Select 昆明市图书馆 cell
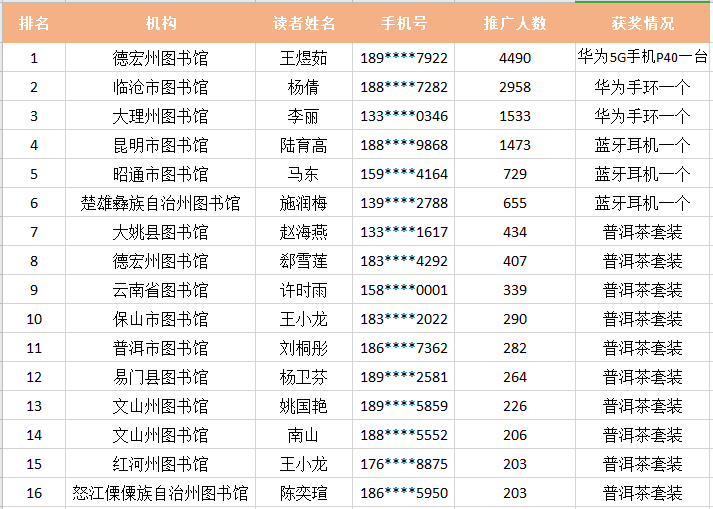This screenshot has width=713, height=509. [161, 145]
